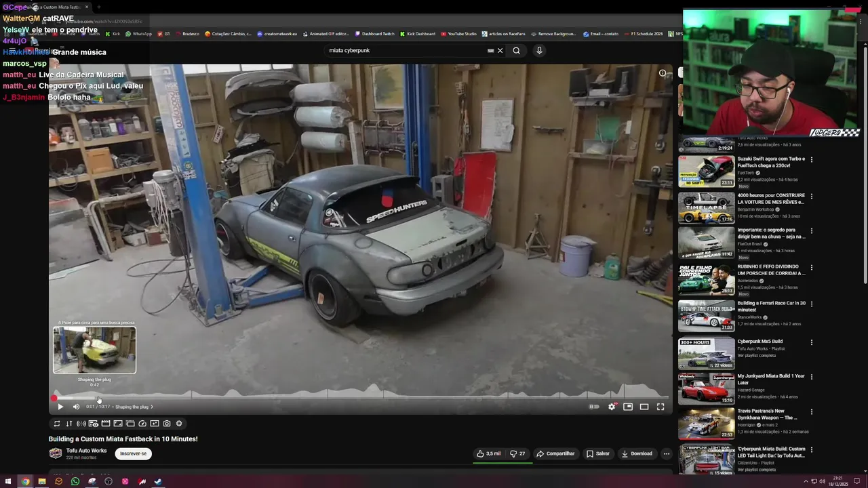
Task: Show hidden system tray icons chevron
Action: pos(807,481)
